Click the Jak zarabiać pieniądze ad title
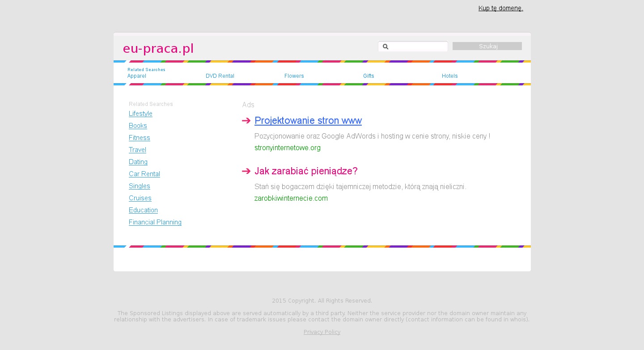Image resolution: width=644 pixels, height=350 pixels. pyautogui.click(x=306, y=171)
